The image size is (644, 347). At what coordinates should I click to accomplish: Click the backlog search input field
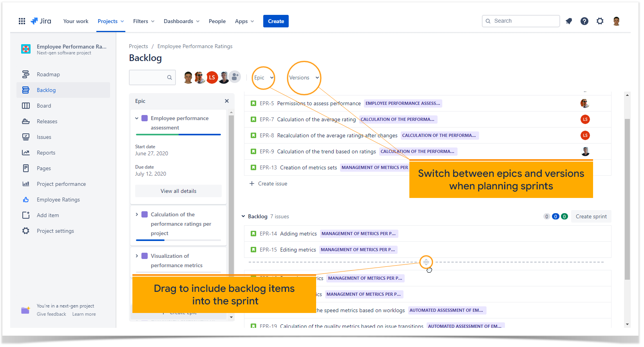(152, 77)
